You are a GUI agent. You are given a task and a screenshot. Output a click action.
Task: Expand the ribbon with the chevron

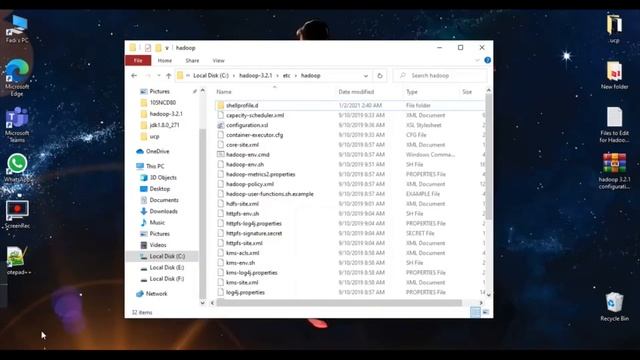(477, 60)
